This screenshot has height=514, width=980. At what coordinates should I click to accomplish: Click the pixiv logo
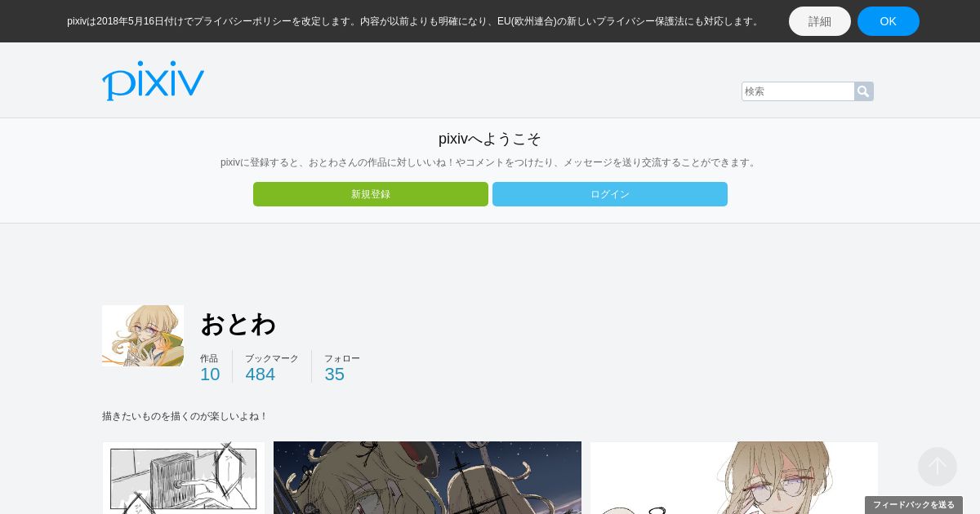pyautogui.click(x=153, y=81)
